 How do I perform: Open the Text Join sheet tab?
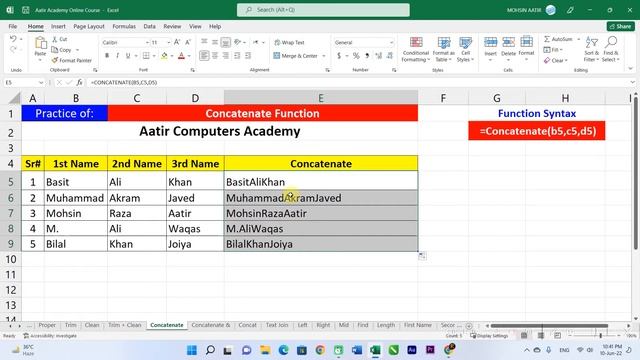pos(277,325)
